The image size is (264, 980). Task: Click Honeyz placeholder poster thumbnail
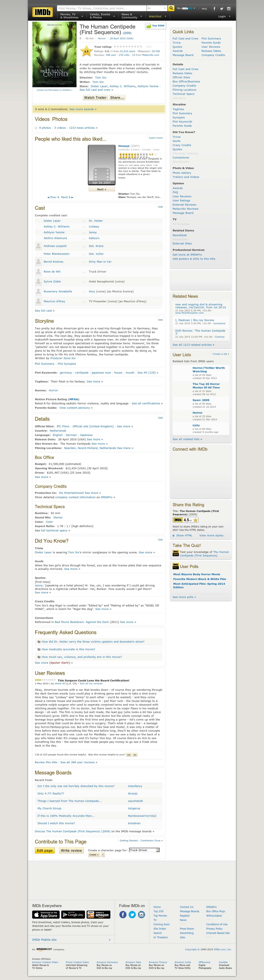click(102, 165)
